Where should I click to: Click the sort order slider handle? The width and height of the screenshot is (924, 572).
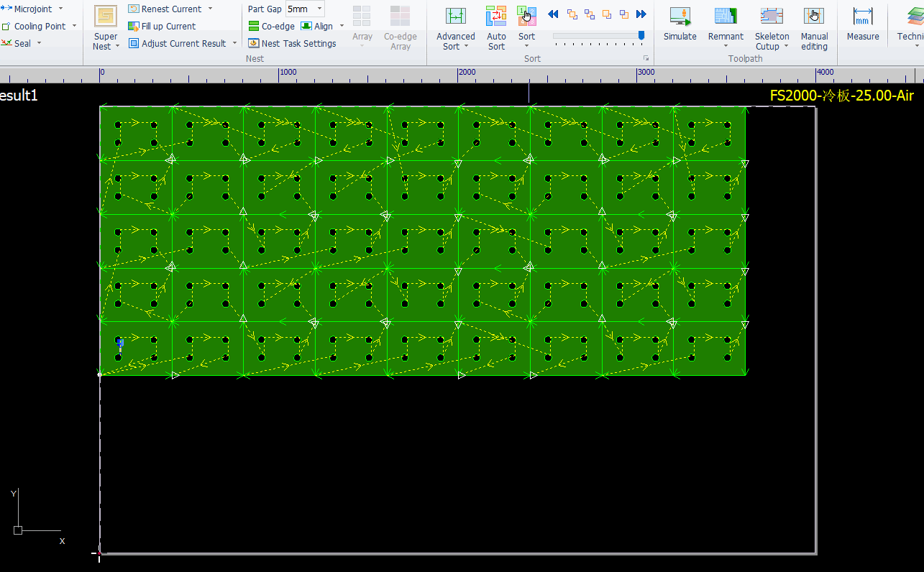point(641,35)
